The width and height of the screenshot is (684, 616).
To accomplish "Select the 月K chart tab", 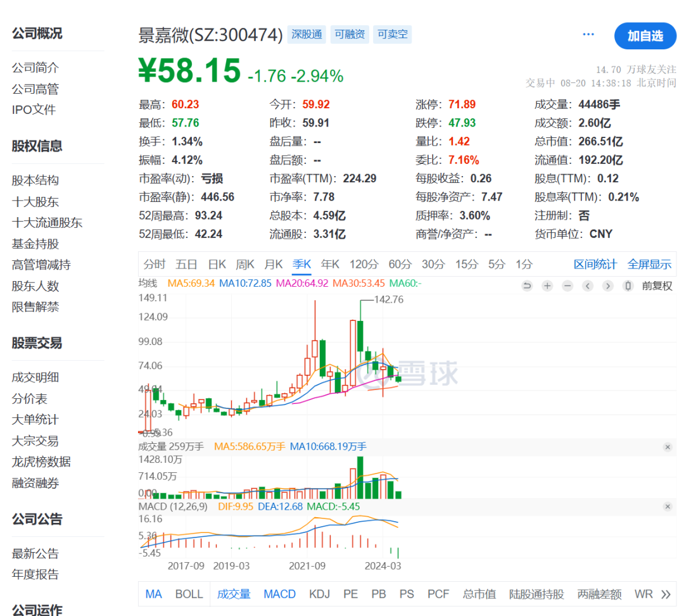I will (x=274, y=264).
